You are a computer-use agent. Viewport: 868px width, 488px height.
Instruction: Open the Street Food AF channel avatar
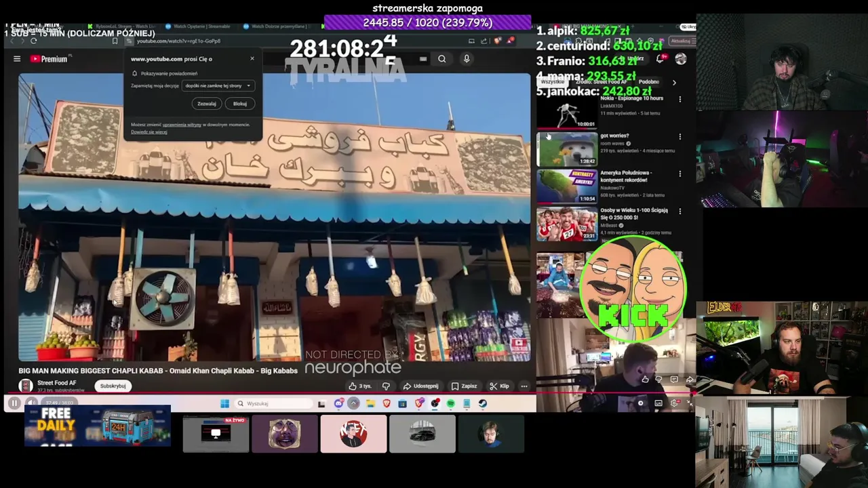click(x=26, y=386)
